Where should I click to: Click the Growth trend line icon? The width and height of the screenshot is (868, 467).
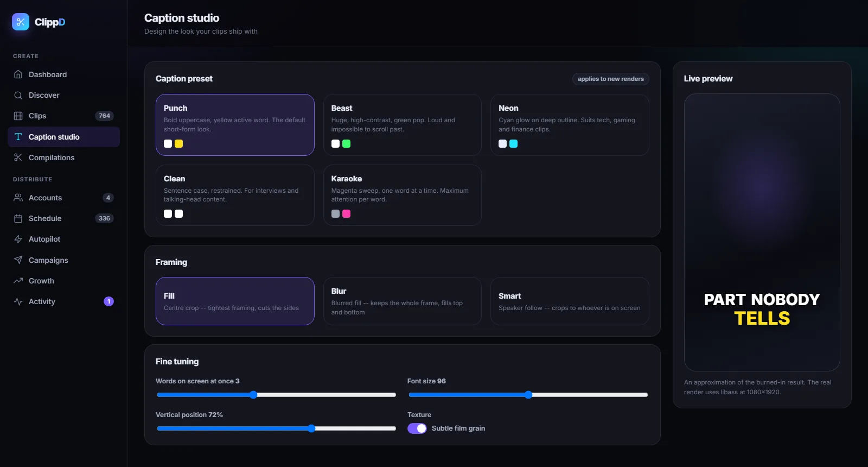tap(18, 281)
